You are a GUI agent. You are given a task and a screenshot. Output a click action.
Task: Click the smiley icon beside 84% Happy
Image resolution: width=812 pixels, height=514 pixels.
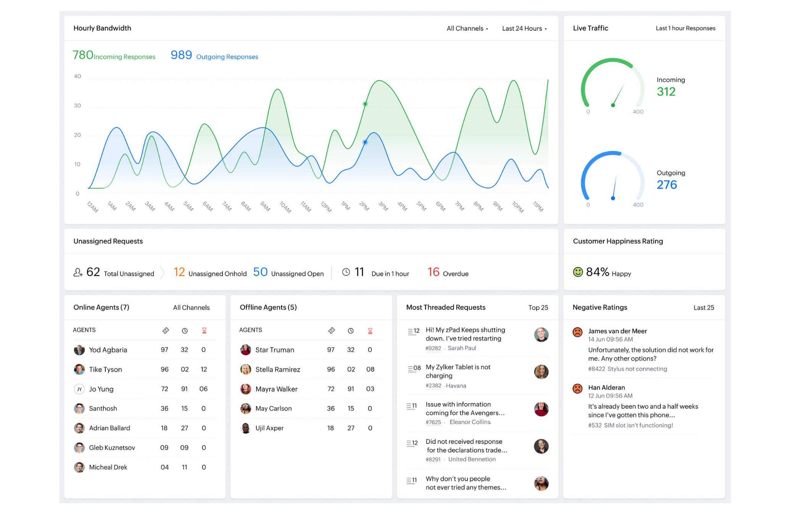pos(577,272)
